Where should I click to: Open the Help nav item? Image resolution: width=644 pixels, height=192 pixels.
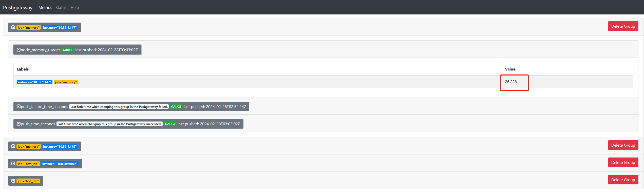pos(75,8)
